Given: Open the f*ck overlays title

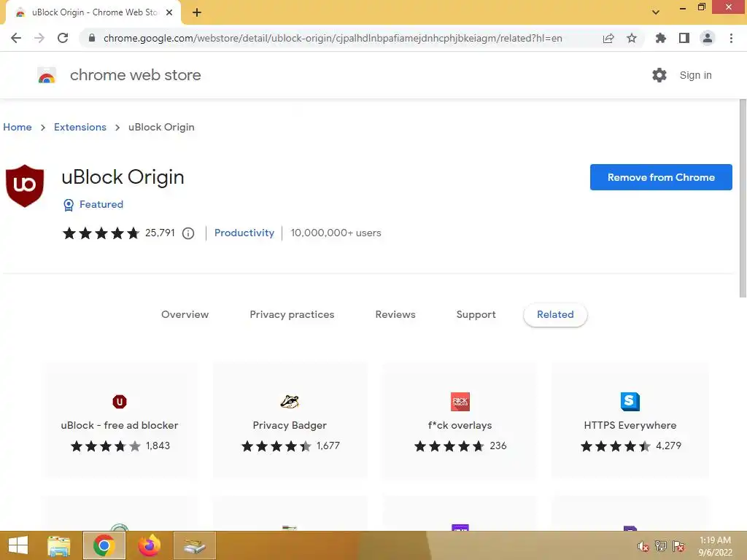Looking at the screenshot, I should coord(460,425).
